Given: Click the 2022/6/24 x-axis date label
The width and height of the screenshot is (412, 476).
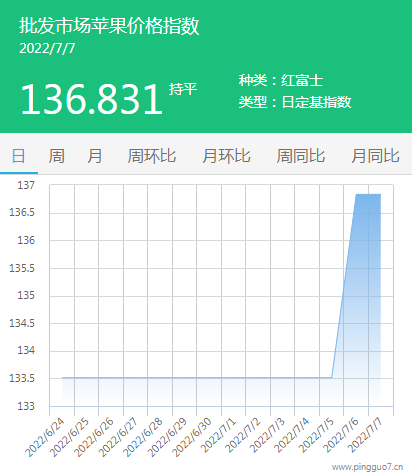Looking at the screenshot, I should [45, 437].
